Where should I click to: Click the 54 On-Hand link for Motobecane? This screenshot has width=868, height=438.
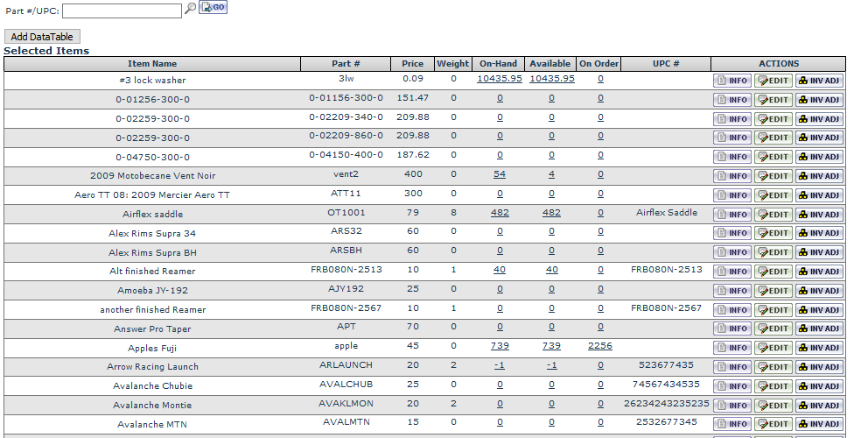coord(499,174)
